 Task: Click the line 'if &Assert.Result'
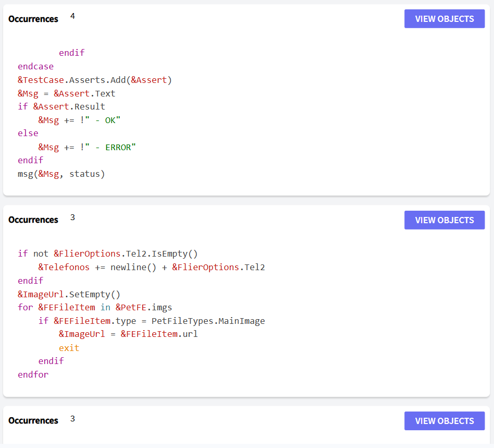coord(61,106)
